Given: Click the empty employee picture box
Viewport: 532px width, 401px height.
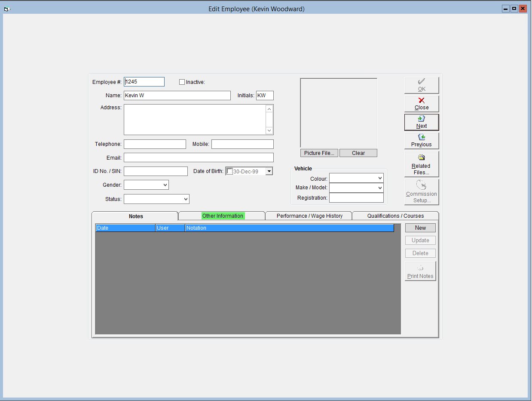Looking at the screenshot, I should point(339,113).
